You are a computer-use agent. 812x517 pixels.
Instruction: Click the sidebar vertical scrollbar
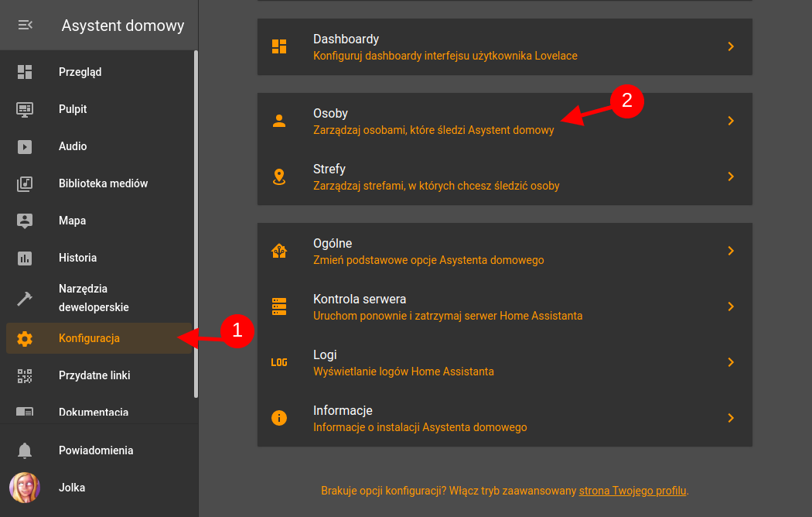(196, 224)
